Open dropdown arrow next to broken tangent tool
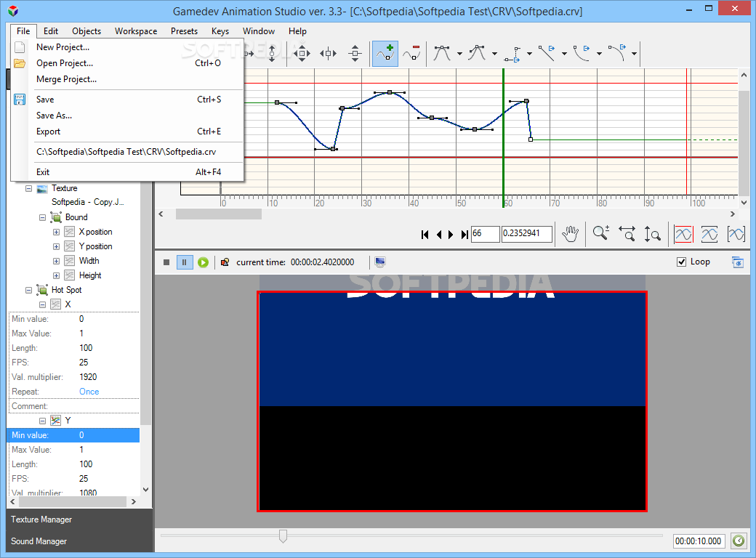Image resolution: width=756 pixels, height=558 pixels. 495,54
